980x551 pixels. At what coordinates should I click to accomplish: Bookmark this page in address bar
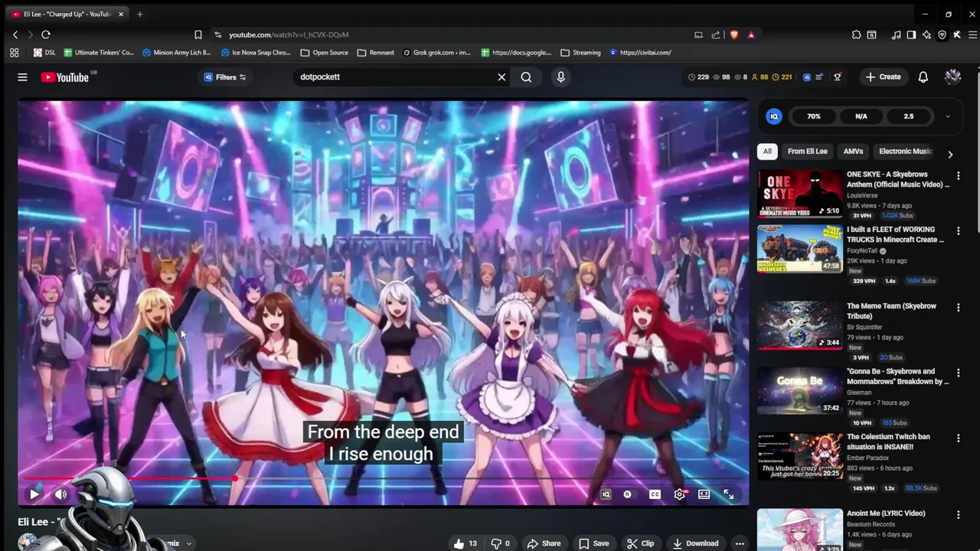(x=198, y=34)
